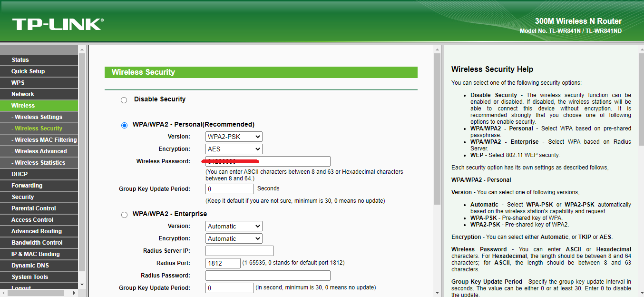
Task: Open the WPA2-PSK Version dropdown
Action: 234,137
